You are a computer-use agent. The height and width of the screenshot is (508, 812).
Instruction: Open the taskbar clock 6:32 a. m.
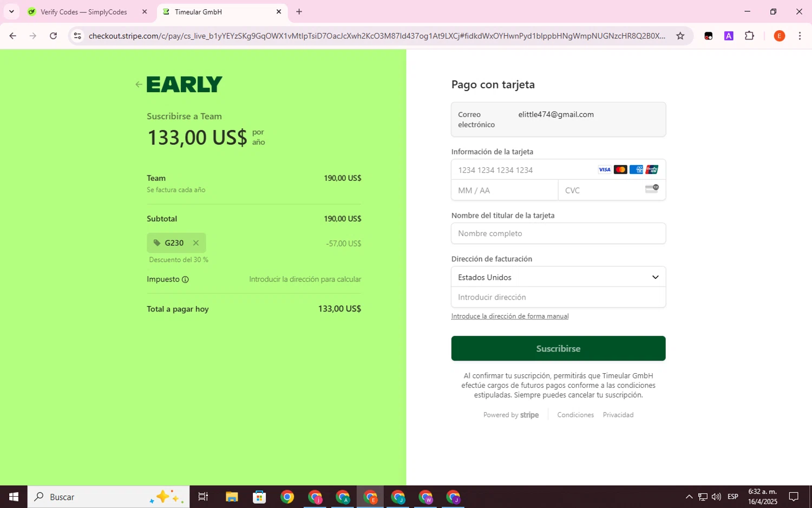(x=762, y=497)
